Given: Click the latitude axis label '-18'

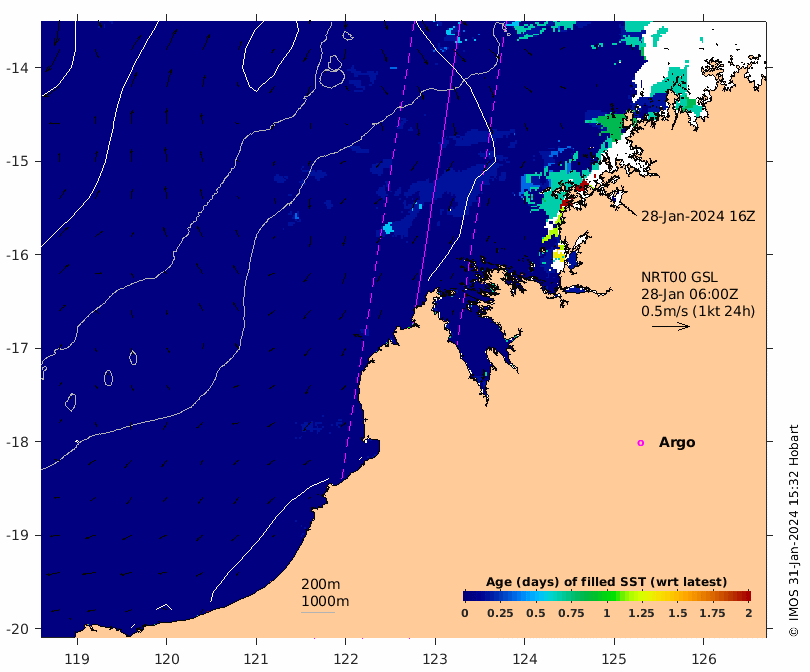Looking at the screenshot, I should coord(17,442).
